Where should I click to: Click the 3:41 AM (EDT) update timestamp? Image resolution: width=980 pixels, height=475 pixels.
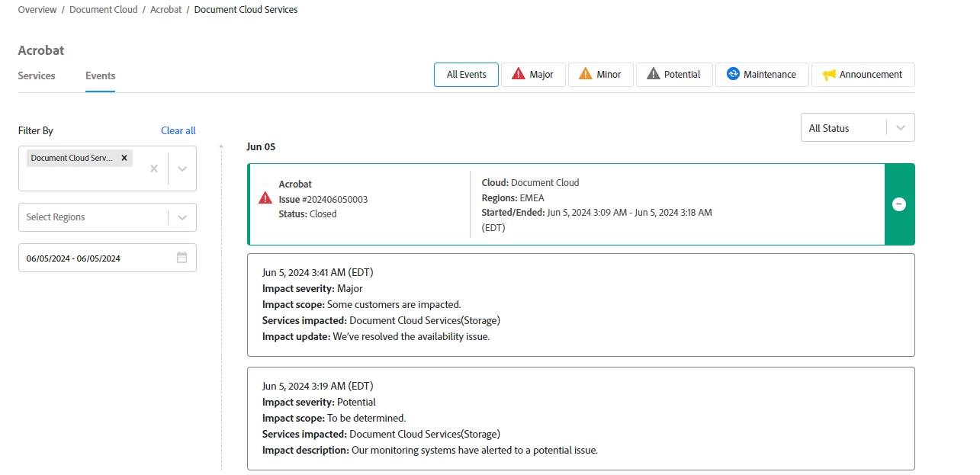(318, 272)
